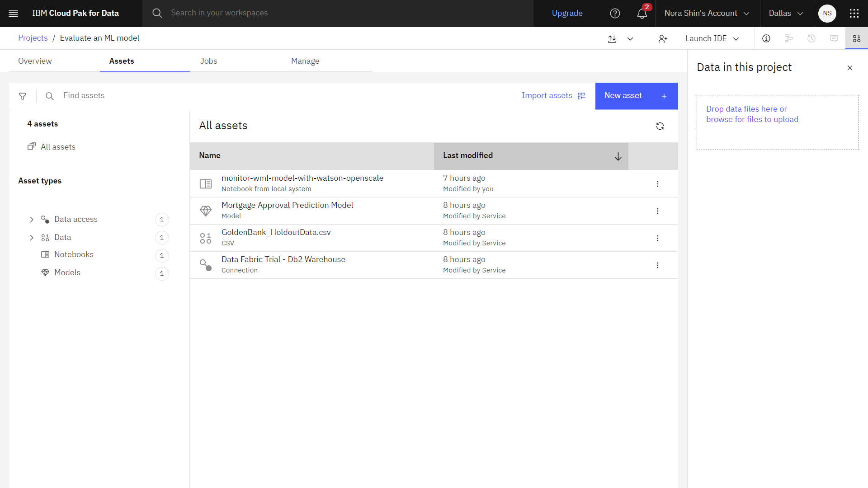The image size is (868, 488).
Task: Open overflow menu for Mortgage Approval Prediction Model
Action: click(x=658, y=211)
